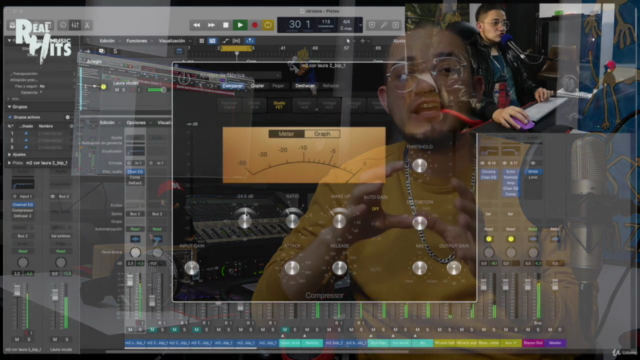Toggle the yellow Cycle loop button
The height and width of the screenshot is (360, 640).
click(268, 25)
